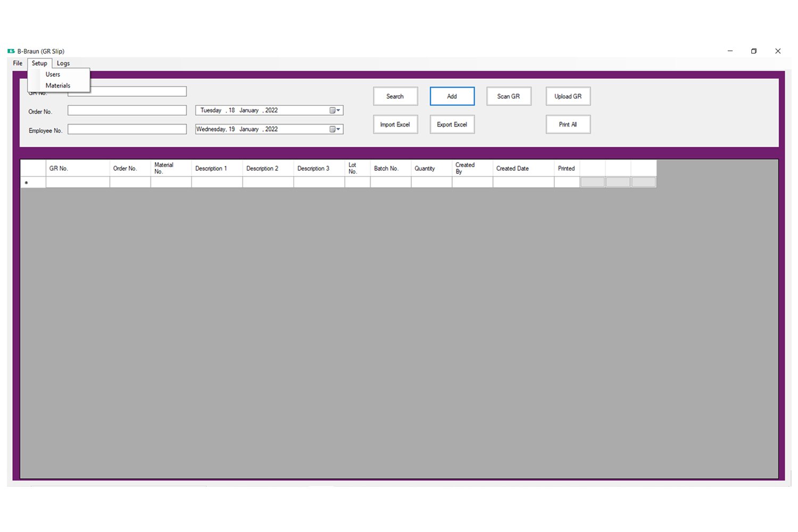Click the Export Excel button
798x532 pixels.
452,124
